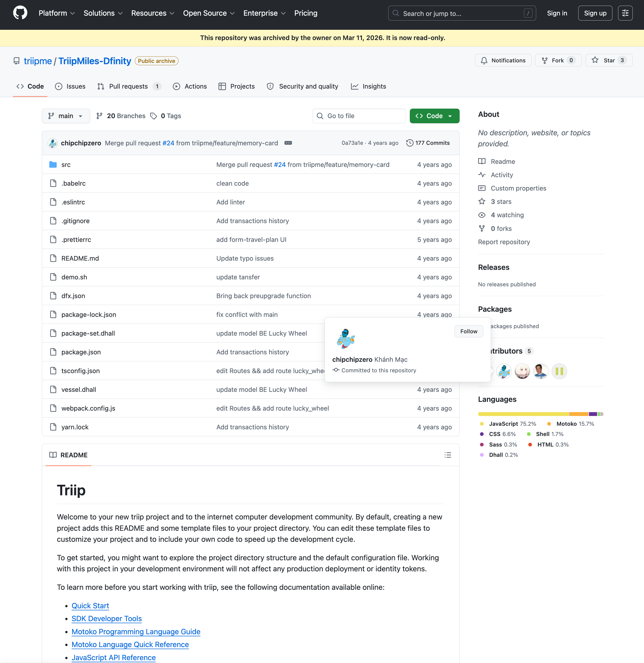Expand the commit message ellipsis icon
The height and width of the screenshot is (663, 644).
coord(288,143)
